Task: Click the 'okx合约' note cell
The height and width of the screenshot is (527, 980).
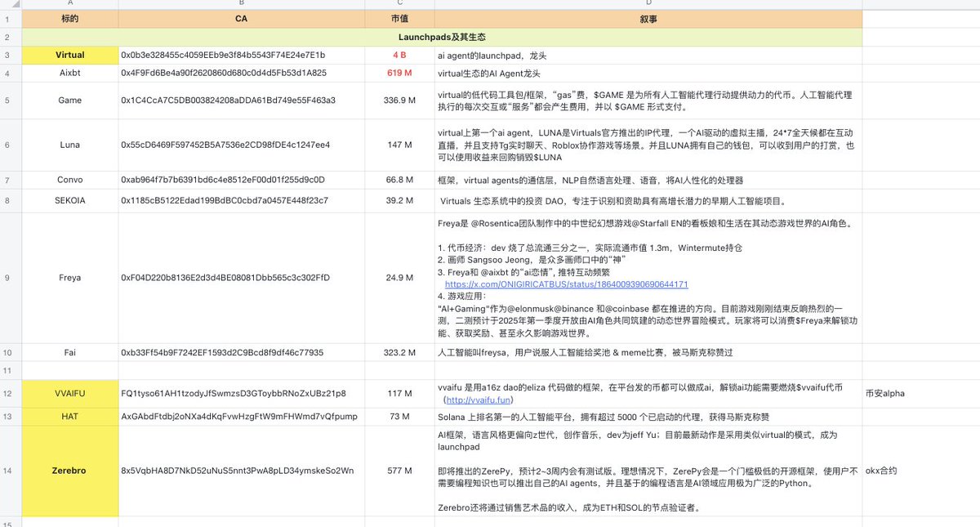Action: tap(920, 471)
